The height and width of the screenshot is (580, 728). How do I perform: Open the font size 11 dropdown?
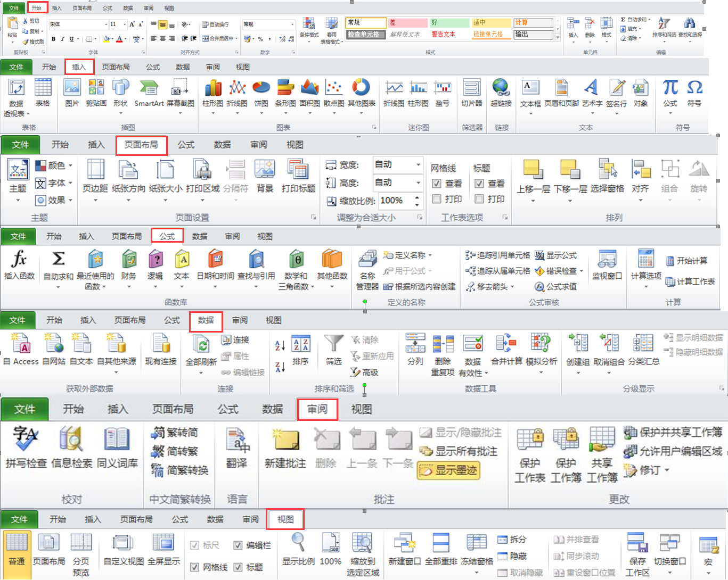pos(125,24)
